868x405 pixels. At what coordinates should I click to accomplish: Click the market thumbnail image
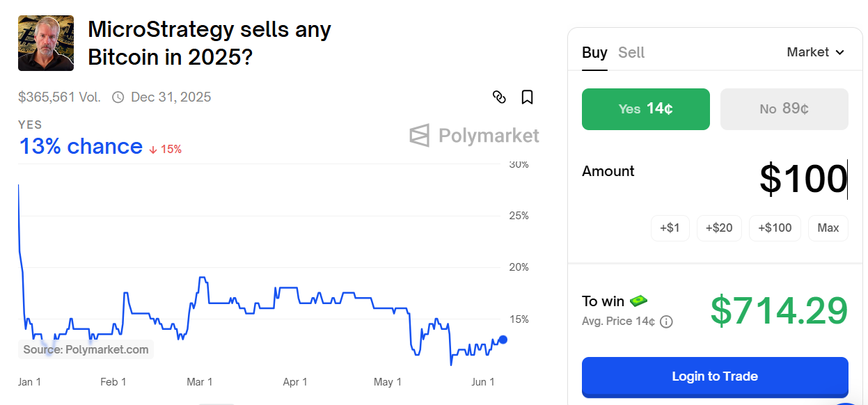tap(46, 43)
